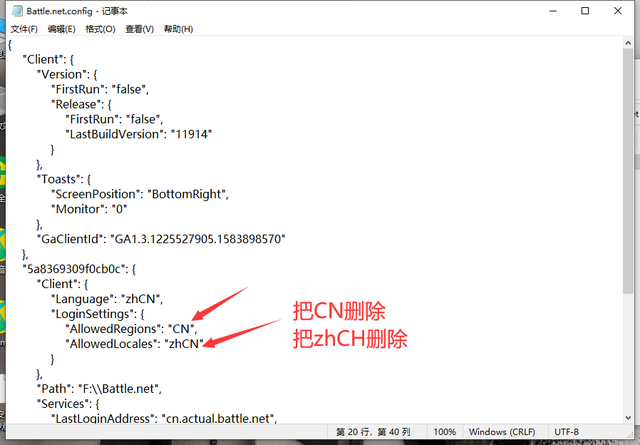The image size is (640, 445).
Task: Open the 帮助(H) menu
Action: [x=178, y=29]
